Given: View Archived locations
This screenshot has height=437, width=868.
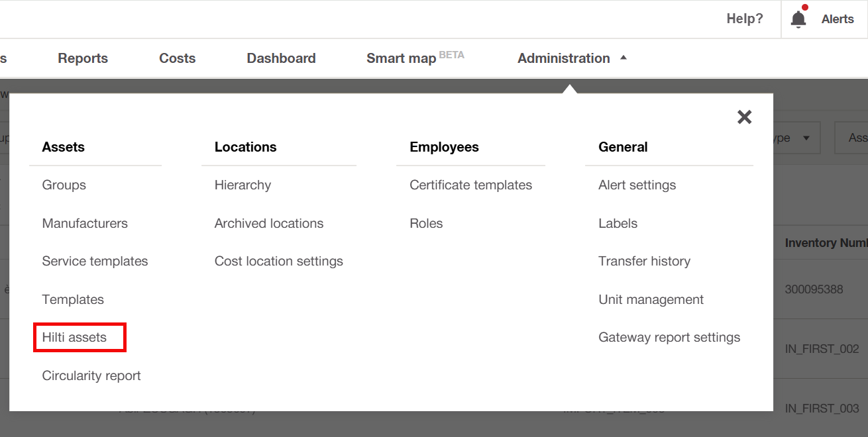Looking at the screenshot, I should 269,224.
